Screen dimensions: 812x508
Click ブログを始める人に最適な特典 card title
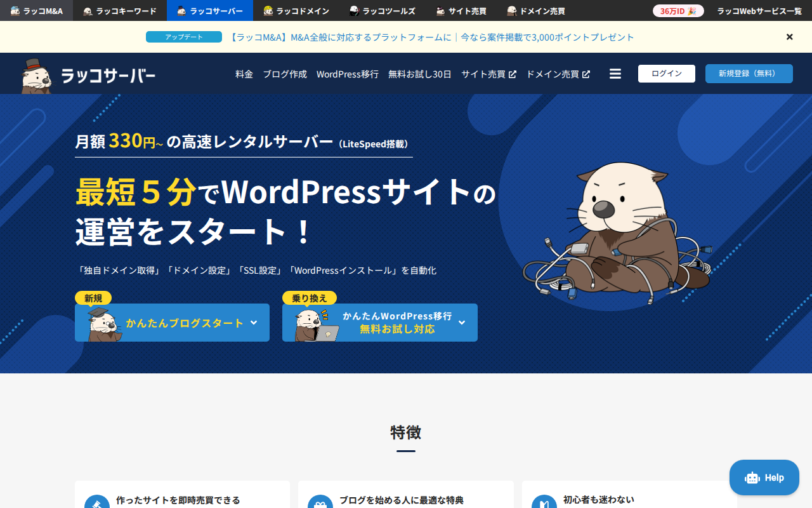coord(402,500)
